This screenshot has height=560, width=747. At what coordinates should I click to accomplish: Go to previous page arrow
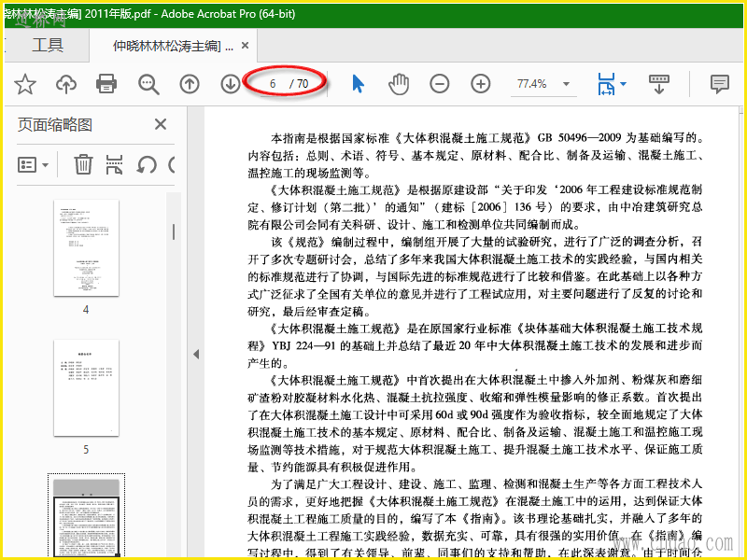[190, 84]
